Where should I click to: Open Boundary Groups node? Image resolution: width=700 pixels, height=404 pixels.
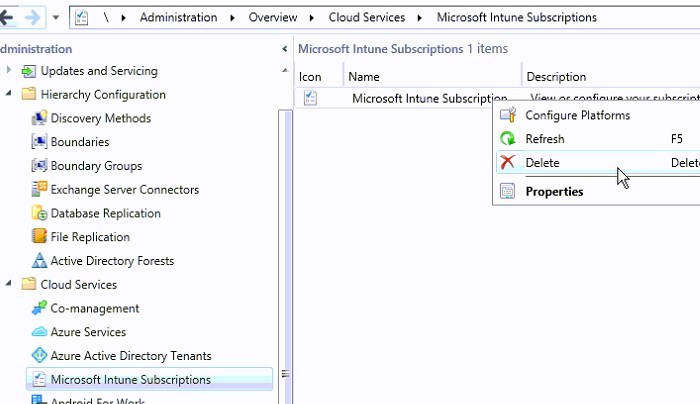96,166
